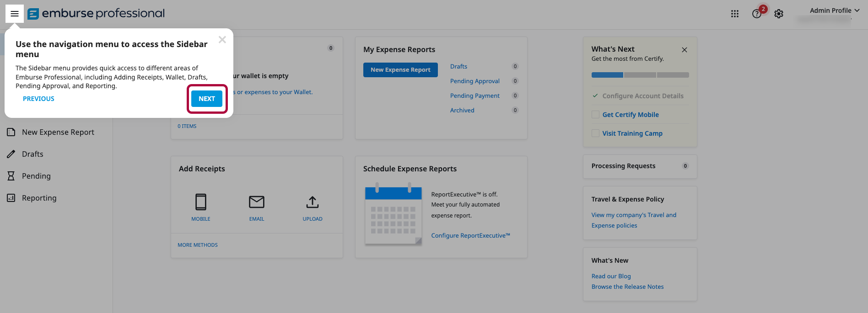The image size is (868, 313).
Task: Open Reporting in the sidebar
Action: [39, 198]
